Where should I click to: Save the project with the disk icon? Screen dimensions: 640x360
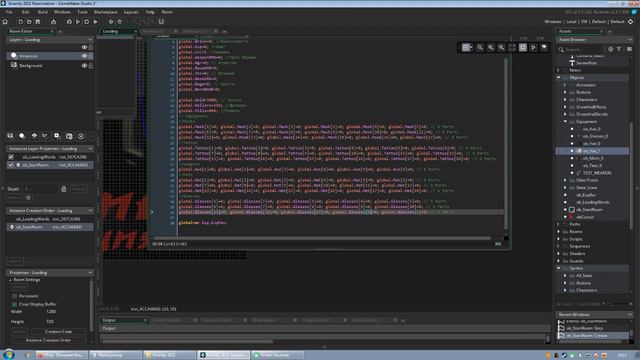tap(38, 22)
